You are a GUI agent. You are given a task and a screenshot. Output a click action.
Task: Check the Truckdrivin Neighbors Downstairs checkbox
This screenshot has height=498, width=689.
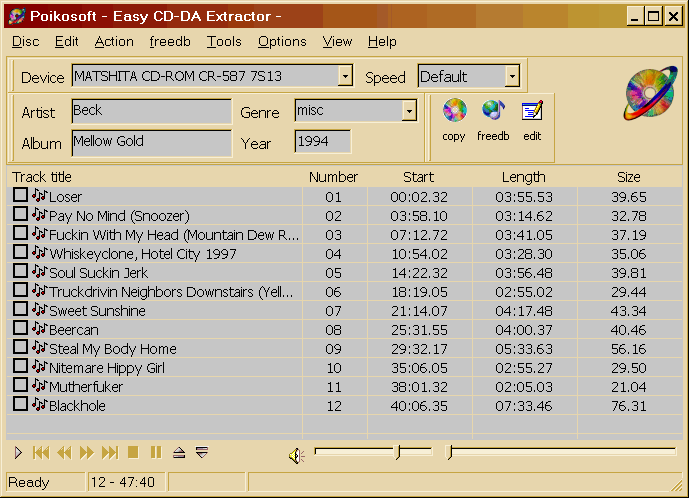click(20, 290)
